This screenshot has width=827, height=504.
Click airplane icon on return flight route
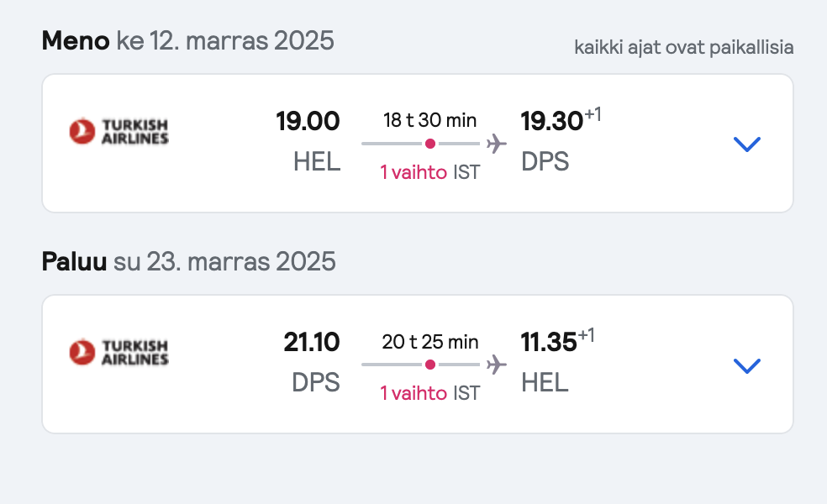coord(497,365)
